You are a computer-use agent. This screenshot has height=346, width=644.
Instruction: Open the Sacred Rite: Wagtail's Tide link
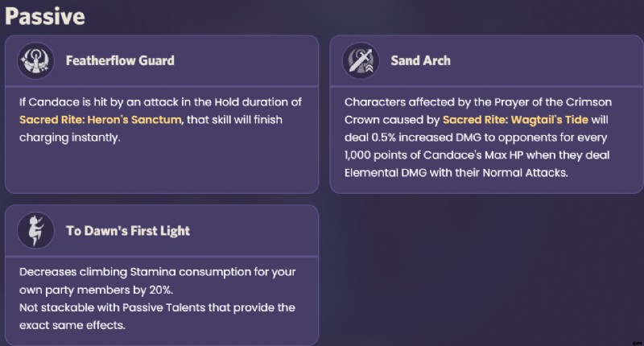[515, 120]
